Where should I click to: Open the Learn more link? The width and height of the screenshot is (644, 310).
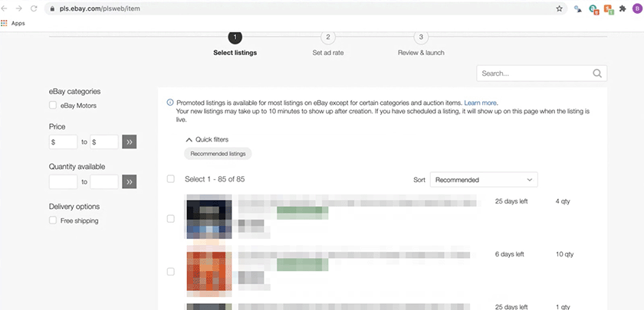coord(480,103)
